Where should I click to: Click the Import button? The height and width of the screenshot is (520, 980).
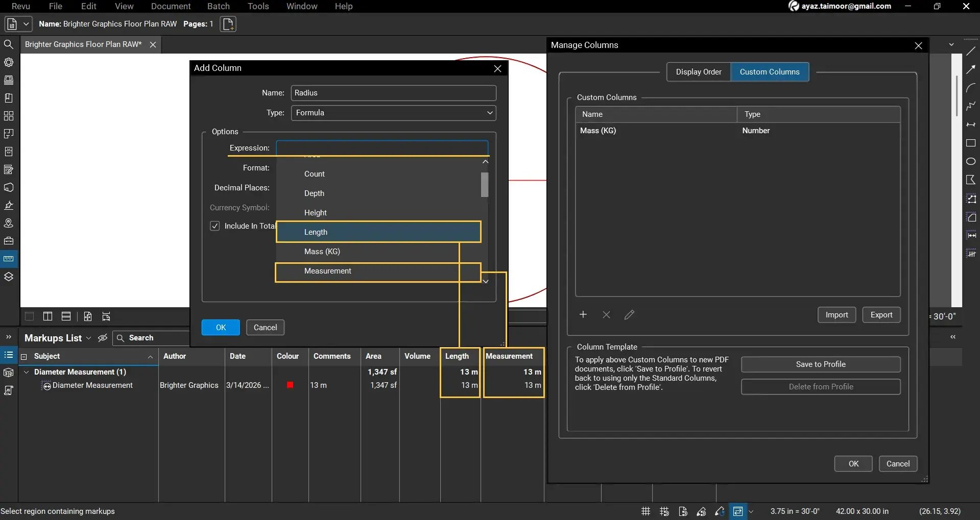click(836, 315)
